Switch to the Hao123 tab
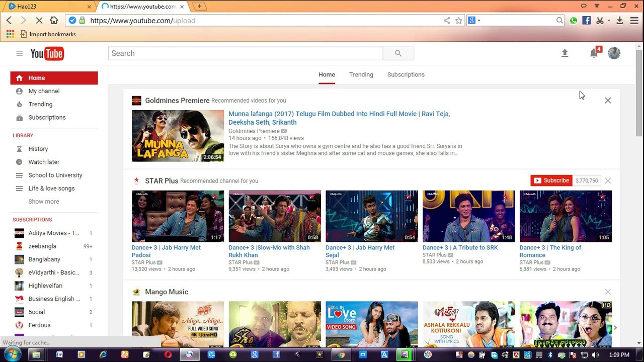644x362 pixels. click(49, 7)
